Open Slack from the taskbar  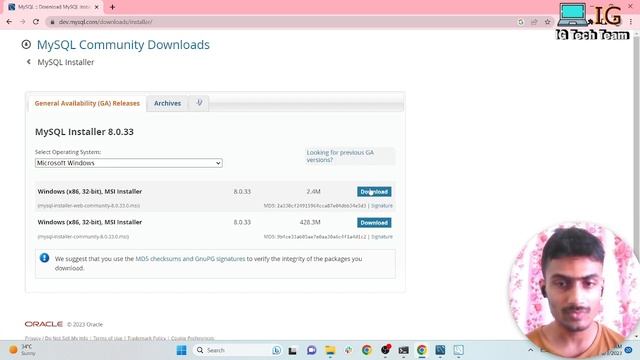tap(348, 350)
